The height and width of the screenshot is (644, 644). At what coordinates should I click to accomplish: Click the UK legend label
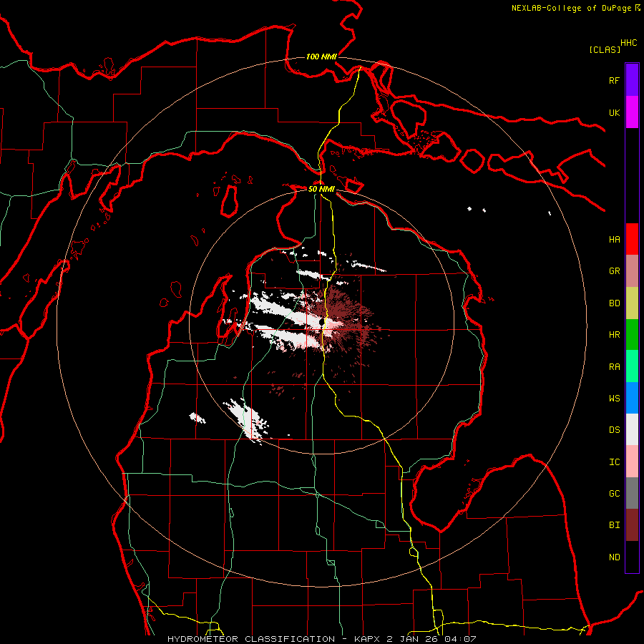click(614, 112)
